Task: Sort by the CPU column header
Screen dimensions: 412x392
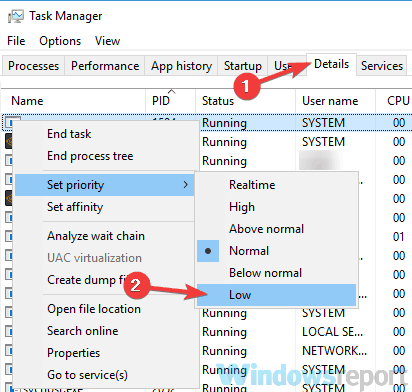Action: tap(394, 101)
